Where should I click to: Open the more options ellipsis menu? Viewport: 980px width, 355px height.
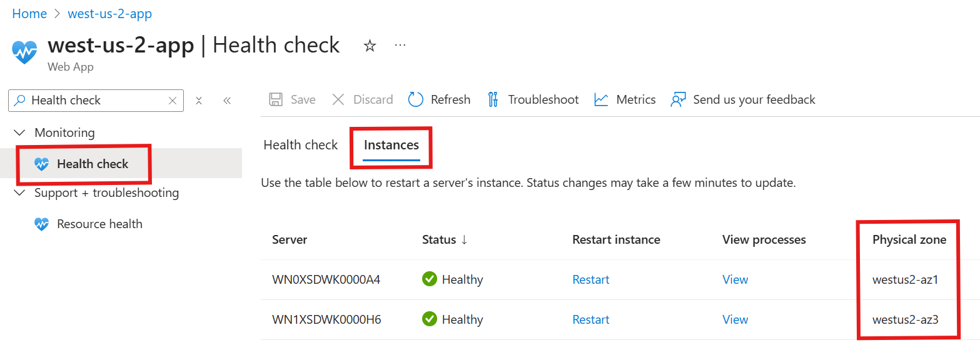(x=400, y=46)
